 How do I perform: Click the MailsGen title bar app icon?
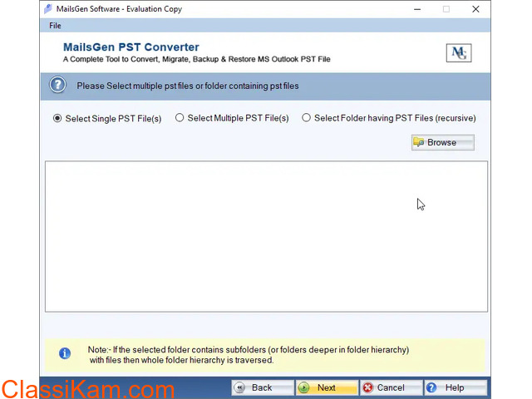click(48, 9)
